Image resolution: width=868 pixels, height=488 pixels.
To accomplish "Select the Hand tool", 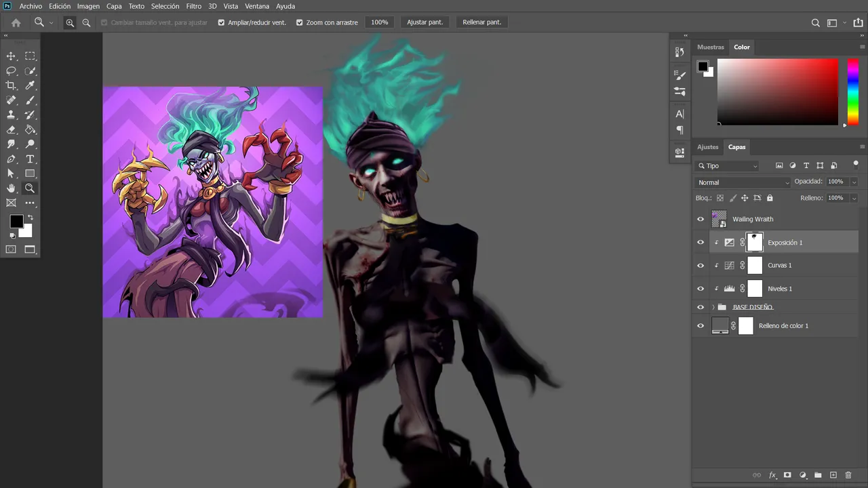I will click(11, 188).
